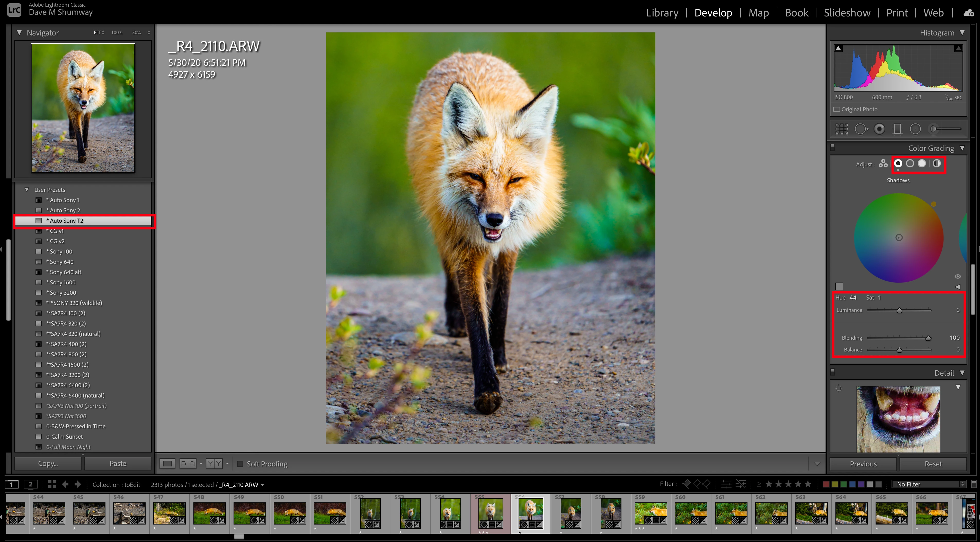980x542 pixels.
Task: Click the Reset button
Action: coord(933,464)
